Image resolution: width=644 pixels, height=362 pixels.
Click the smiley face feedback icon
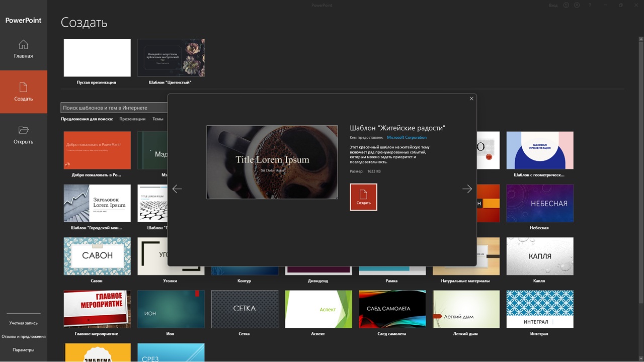tap(567, 5)
